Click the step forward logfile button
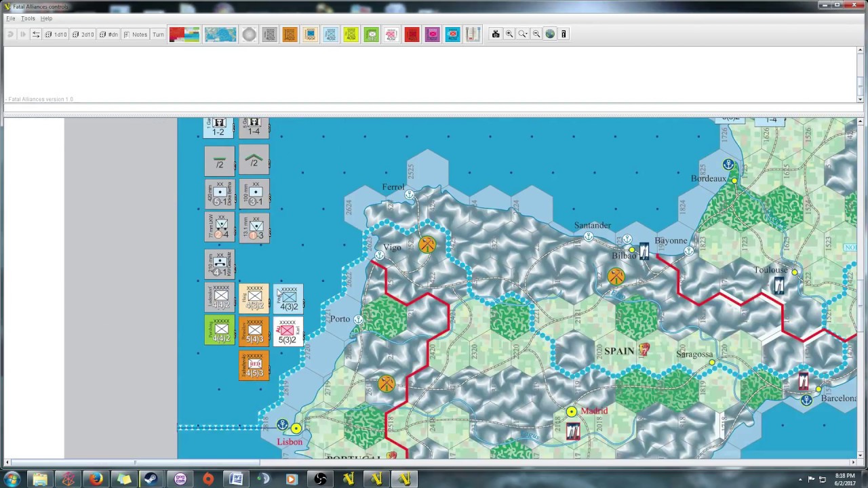 (x=23, y=34)
